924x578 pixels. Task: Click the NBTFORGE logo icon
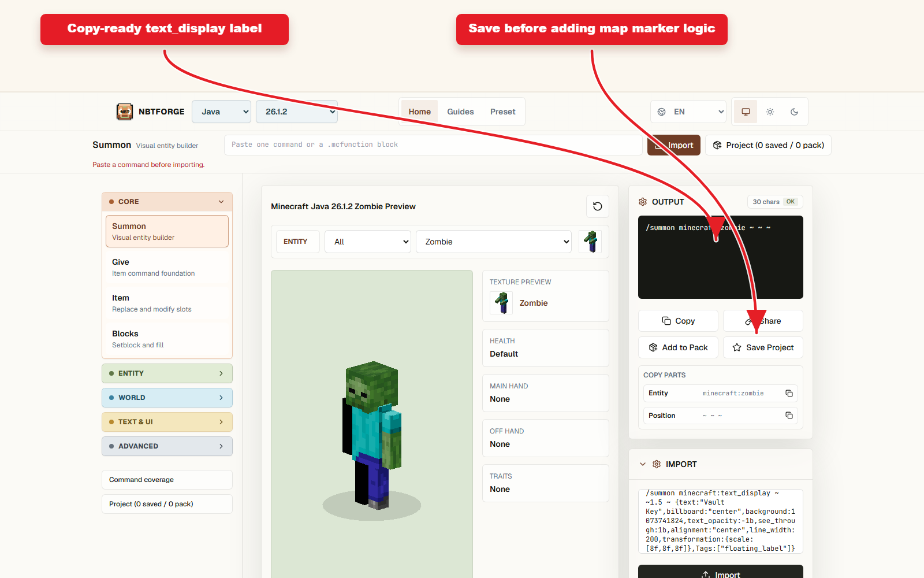pyautogui.click(x=124, y=112)
